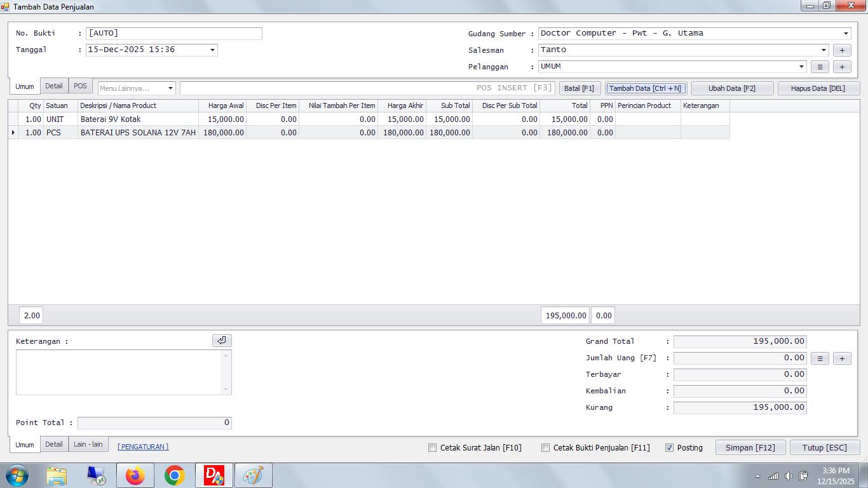The width and height of the screenshot is (868, 488).
Task: Click the list icon beside Jumlah Uang
Action: [x=820, y=358]
